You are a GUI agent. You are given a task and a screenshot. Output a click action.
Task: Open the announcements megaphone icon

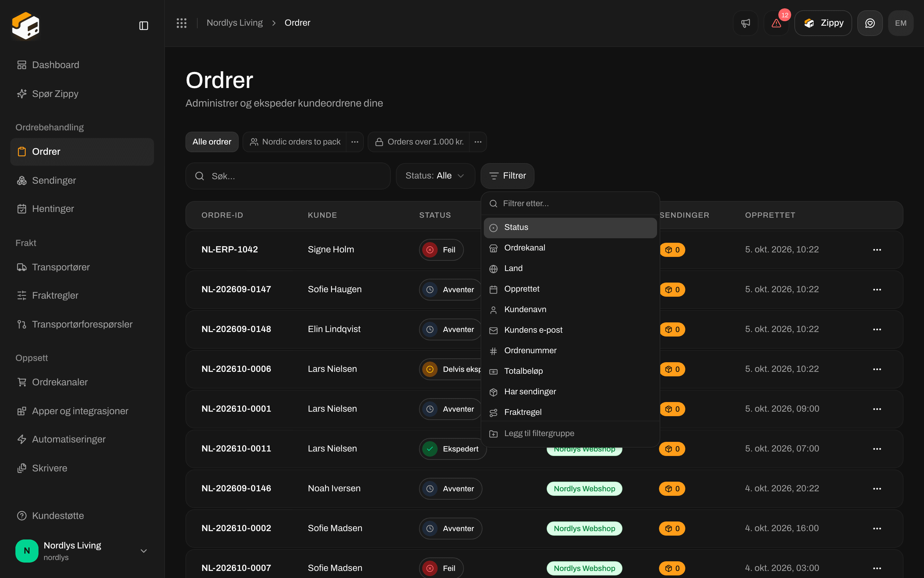pos(745,23)
